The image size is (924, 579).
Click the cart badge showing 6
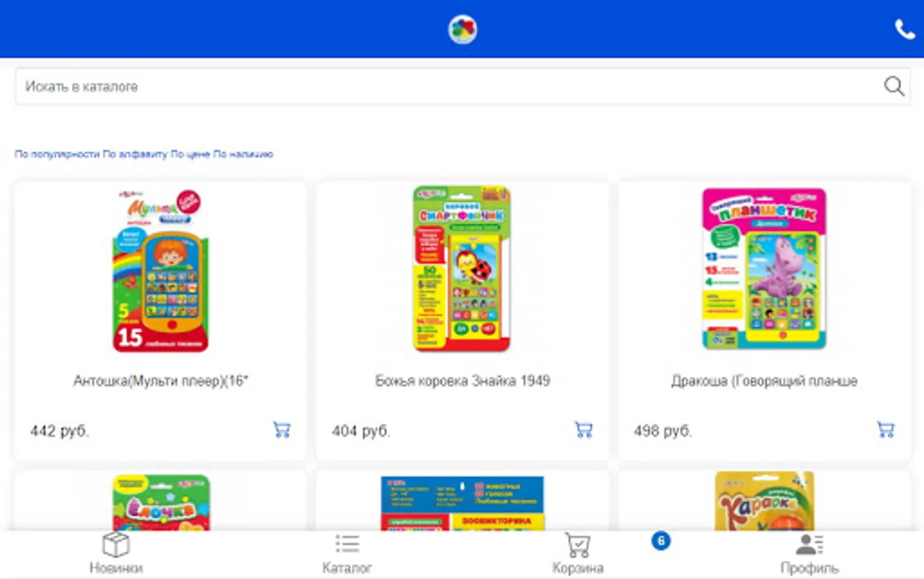661,540
